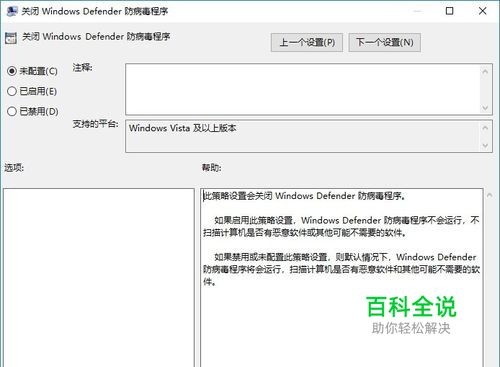Click the 帮助: label
This screenshot has width=500, height=367.
coord(211,167)
